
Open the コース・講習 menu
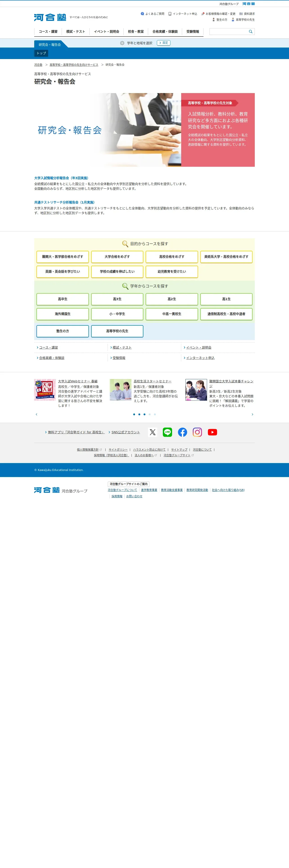click(x=48, y=32)
